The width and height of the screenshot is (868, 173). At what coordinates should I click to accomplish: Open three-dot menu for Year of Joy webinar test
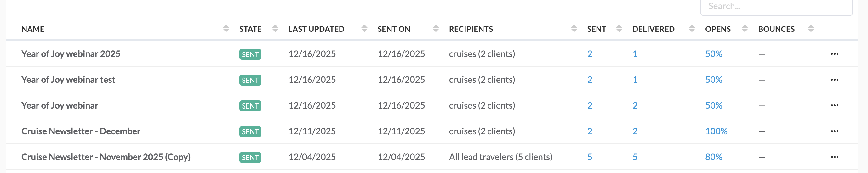click(x=834, y=80)
